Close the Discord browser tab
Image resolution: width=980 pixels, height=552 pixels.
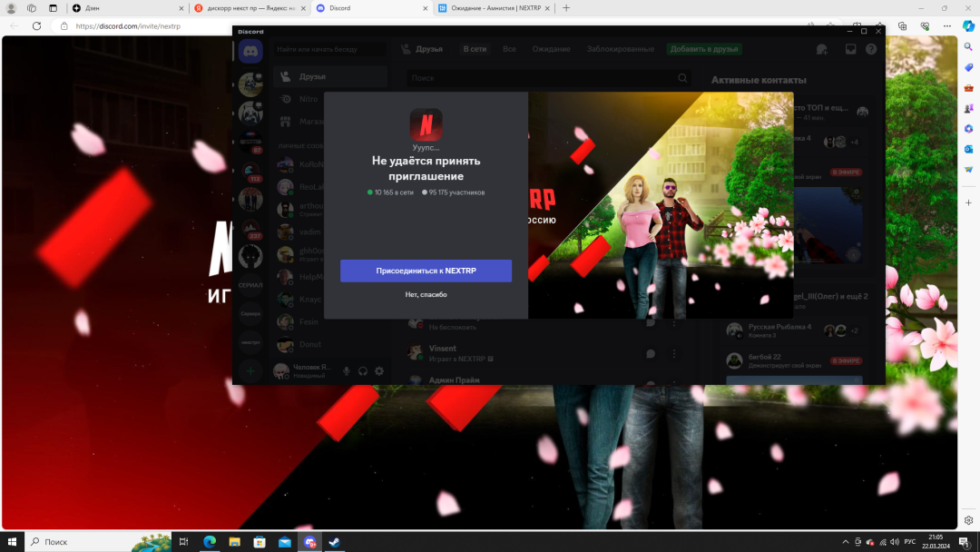(425, 8)
